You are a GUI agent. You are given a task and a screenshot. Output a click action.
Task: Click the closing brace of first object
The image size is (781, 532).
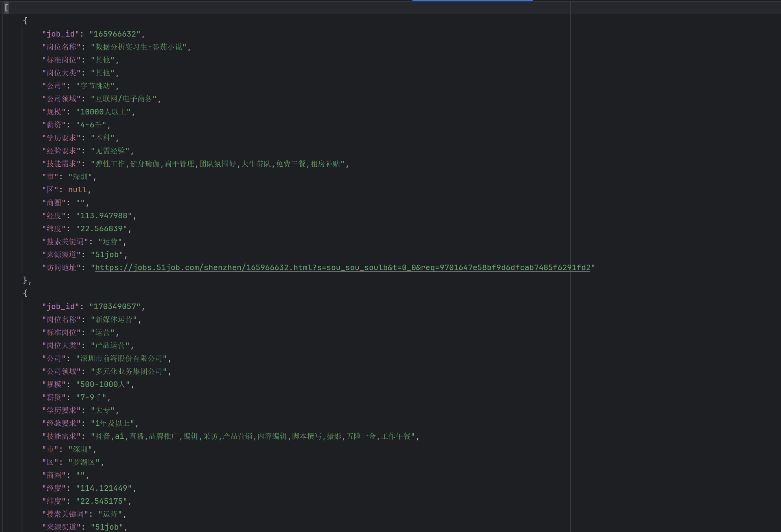tap(25, 280)
